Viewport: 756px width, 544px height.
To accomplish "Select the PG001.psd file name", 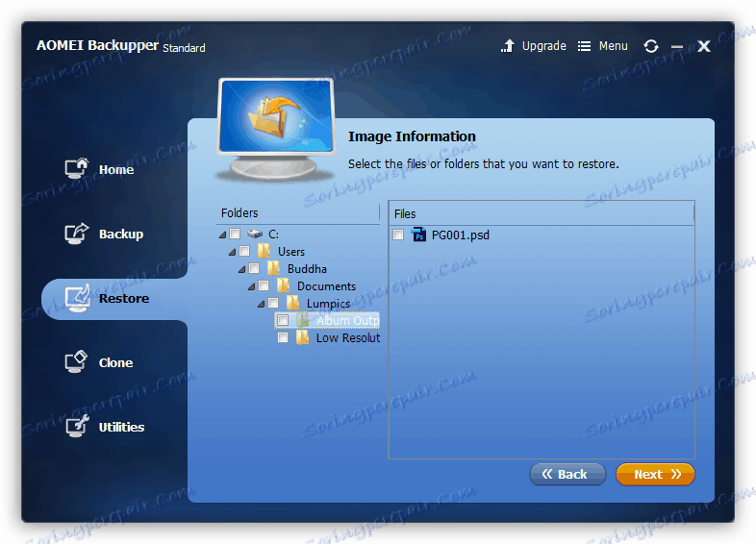I will click(461, 235).
